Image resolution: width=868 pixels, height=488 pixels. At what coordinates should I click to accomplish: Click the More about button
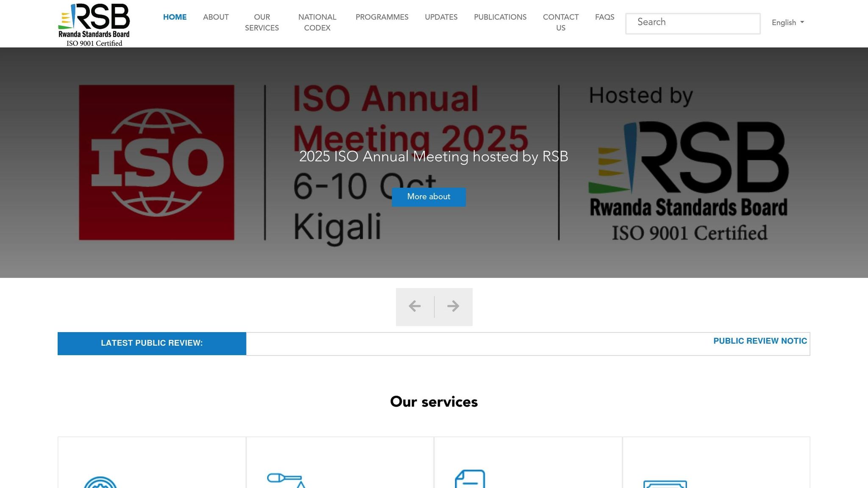(428, 197)
